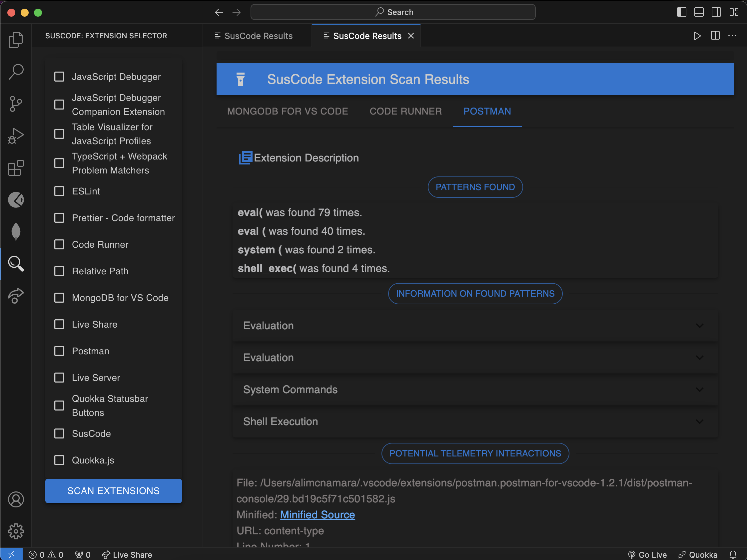Open the MongoDB leaf icon view

click(x=16, y=232)
